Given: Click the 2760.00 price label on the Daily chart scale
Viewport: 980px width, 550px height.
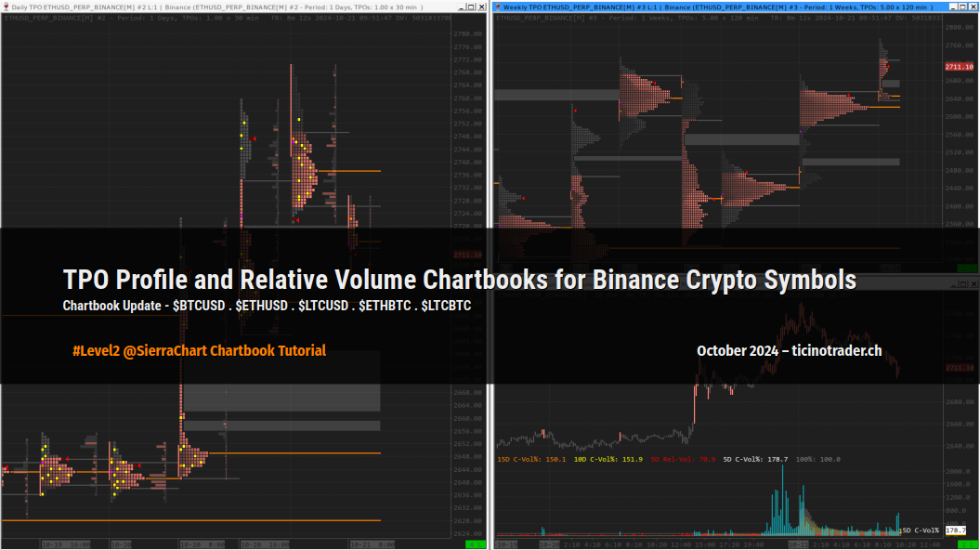Looking at the screenshot, I should pyautogui.click(x=467, y=98).
